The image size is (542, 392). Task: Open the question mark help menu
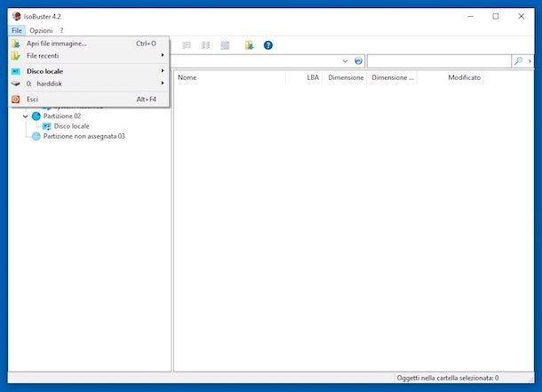pyautogui.click(x=61, y=30)
